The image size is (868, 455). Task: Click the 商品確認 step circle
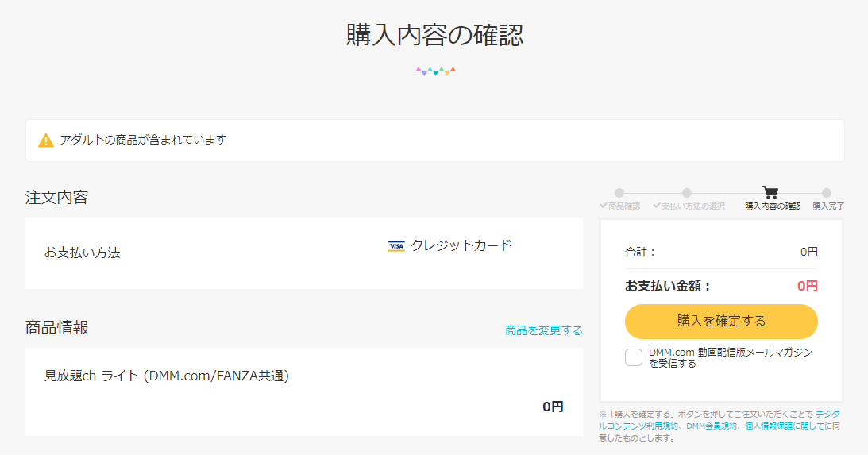point(619,193)
